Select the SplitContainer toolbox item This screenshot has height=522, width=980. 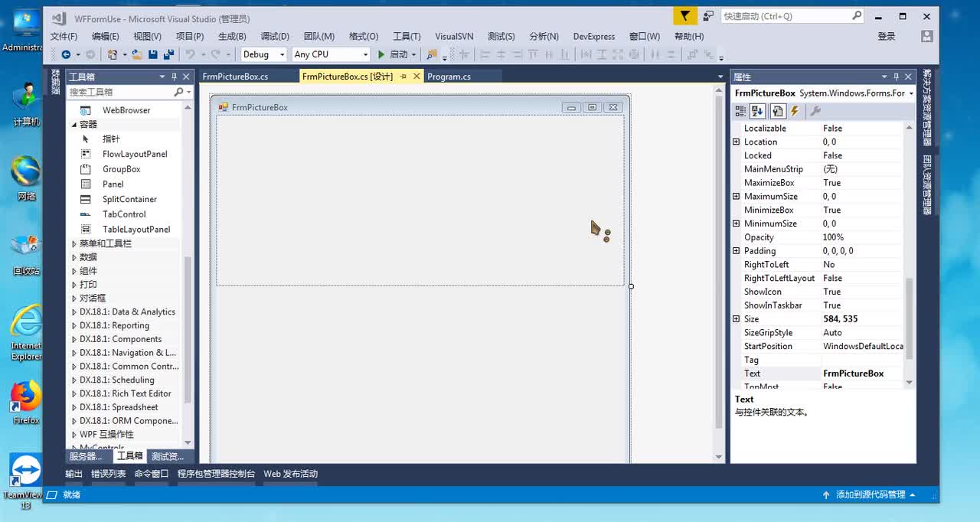129,199
